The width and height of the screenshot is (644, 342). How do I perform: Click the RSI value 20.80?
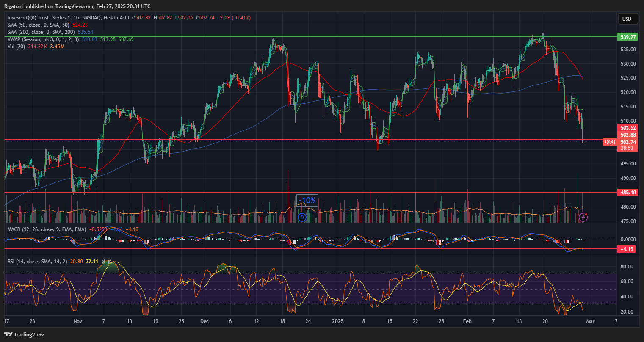pos(77,262)
